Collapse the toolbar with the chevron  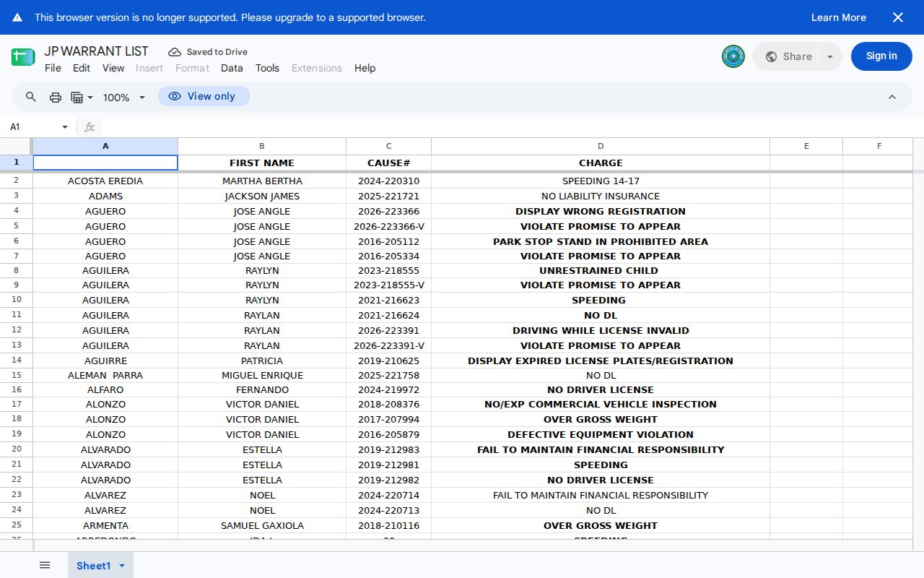click(x=892, y=97)
